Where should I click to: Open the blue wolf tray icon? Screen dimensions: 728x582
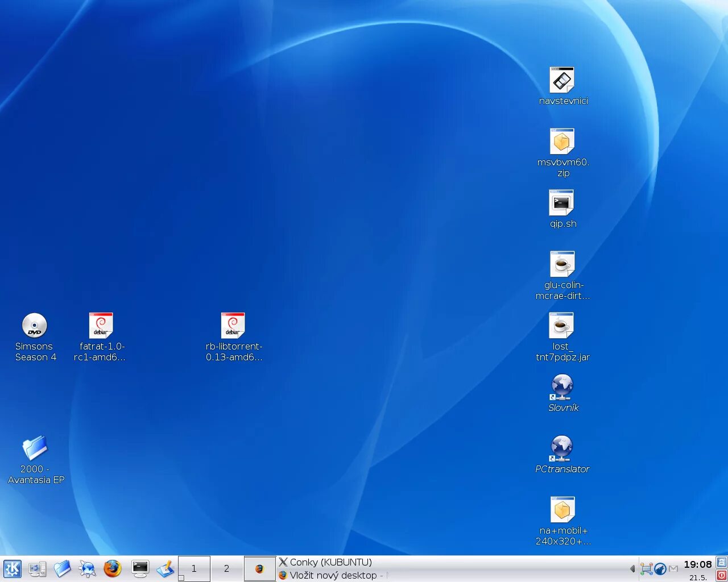(660, 568)
